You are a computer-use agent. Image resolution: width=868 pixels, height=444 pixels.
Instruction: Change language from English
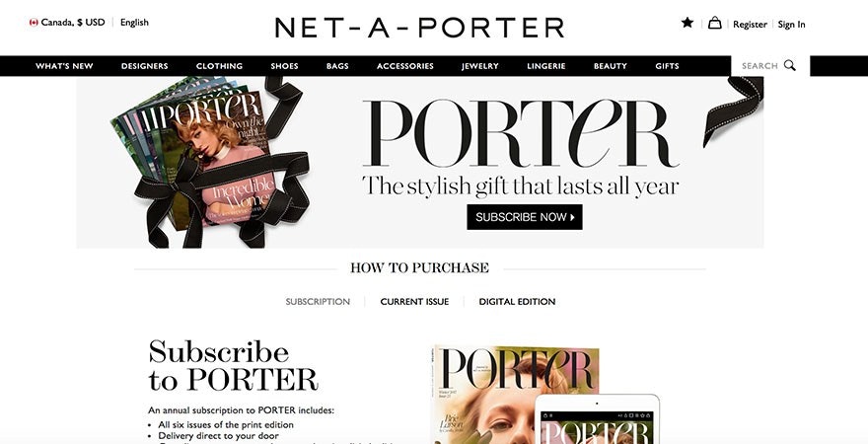point(134,23)
